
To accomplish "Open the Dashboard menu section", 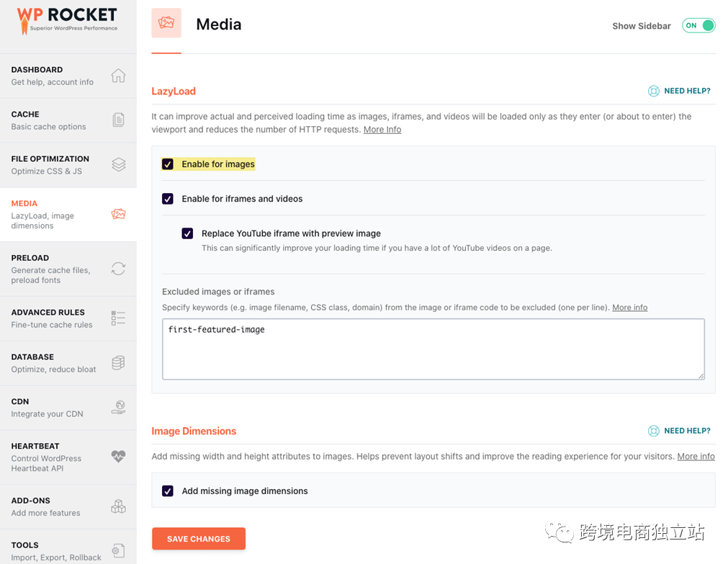I will [x=68, y=76].
